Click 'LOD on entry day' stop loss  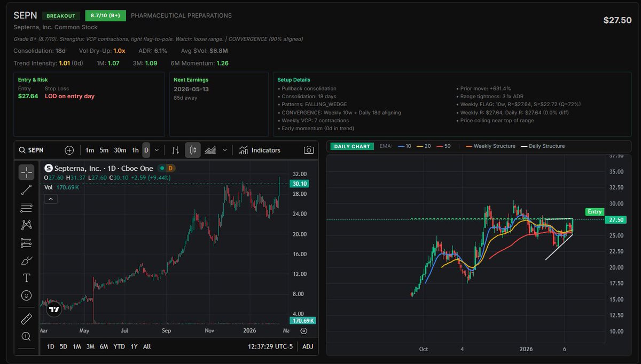click(70, 96)
